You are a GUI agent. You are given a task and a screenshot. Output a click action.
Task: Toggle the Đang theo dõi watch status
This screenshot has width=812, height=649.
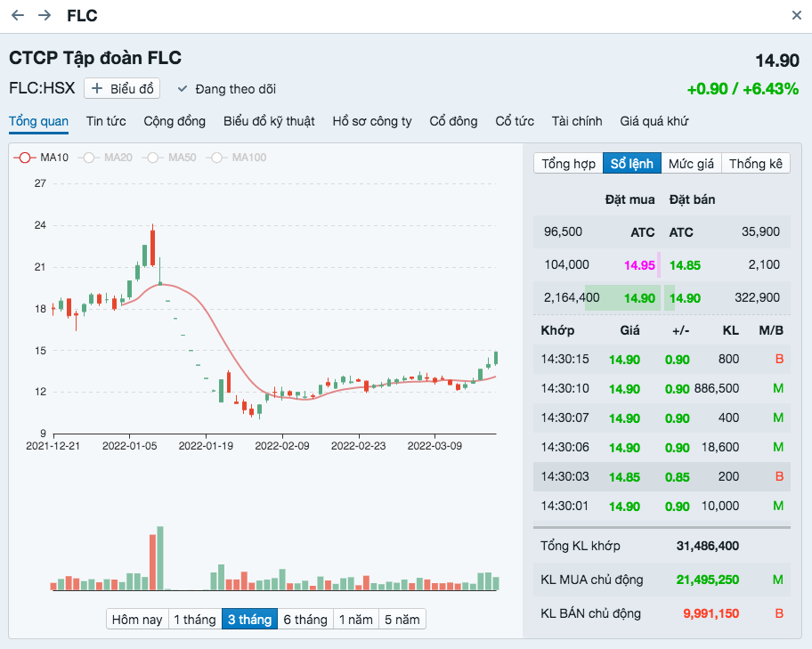226,89
